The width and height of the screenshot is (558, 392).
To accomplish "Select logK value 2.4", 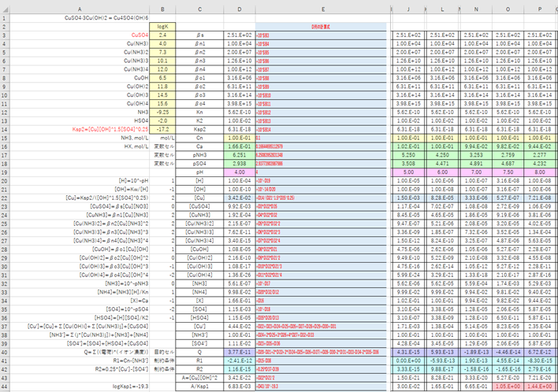I will pos(162,35).
